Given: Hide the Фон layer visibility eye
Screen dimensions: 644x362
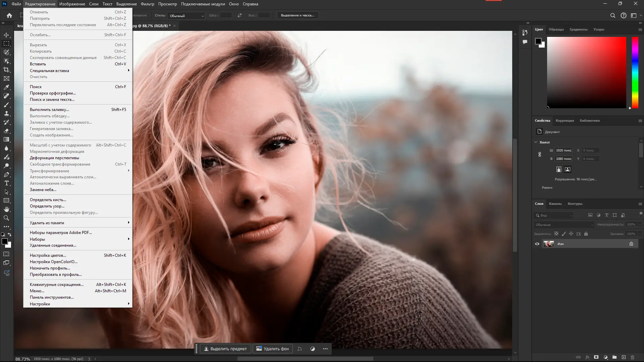Looking at the screenshot, I should tap(537, 244).
